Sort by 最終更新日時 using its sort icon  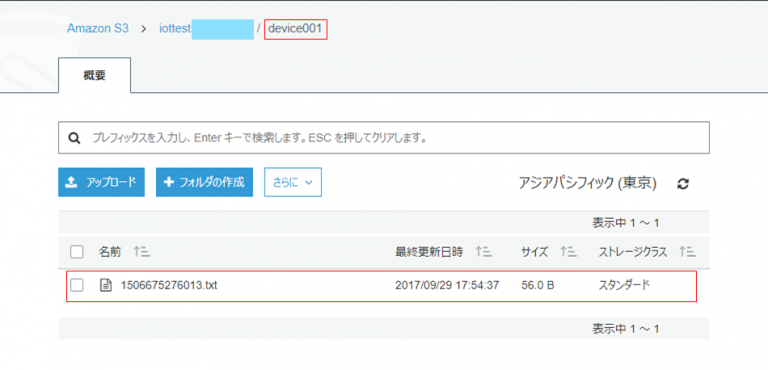pos(484,252)
